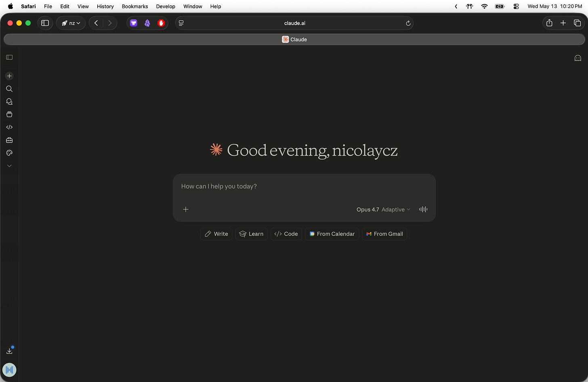Viewport: 588px width, 382px height.
Task: Open the Safari menu in menu bar
Action: (28, 6)
